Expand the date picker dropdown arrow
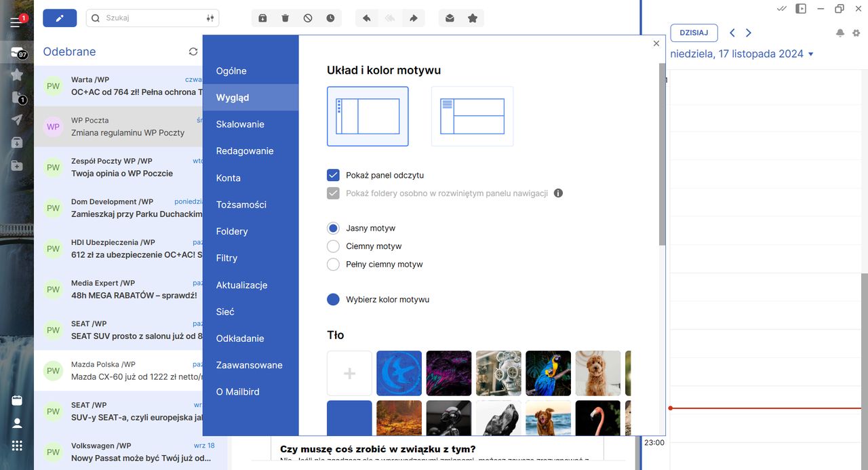The image size is (868, 470). click(x=811, y=54)
